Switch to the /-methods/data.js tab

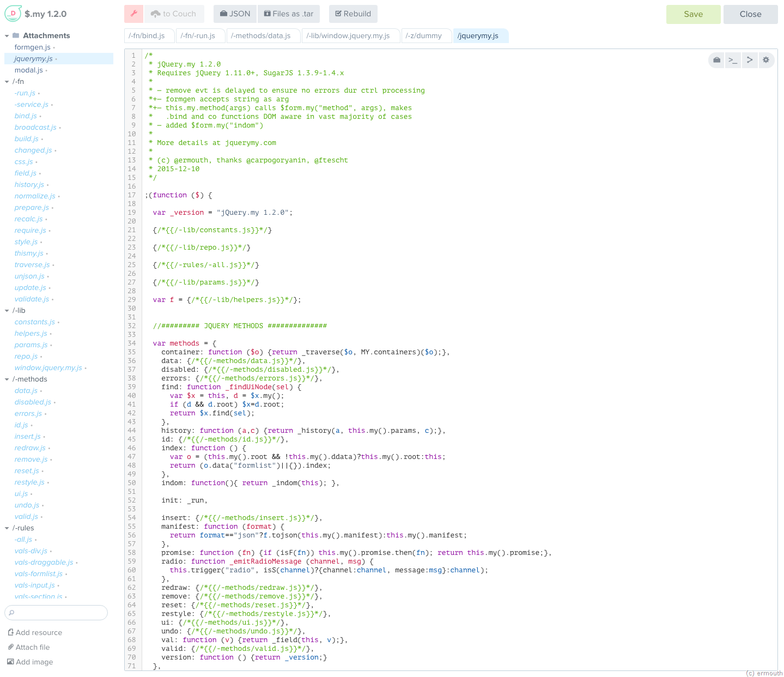pos(263,35)
